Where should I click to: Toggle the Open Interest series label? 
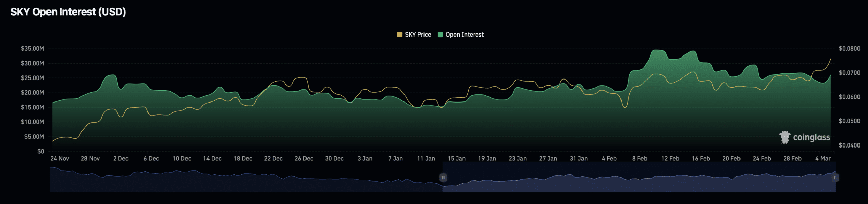click(464, 35)
